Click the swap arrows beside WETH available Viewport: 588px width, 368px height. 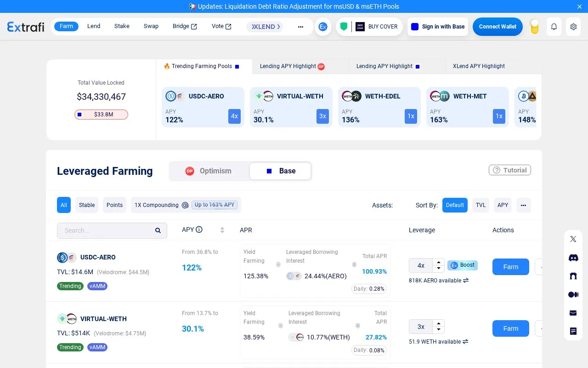[465, 341]
